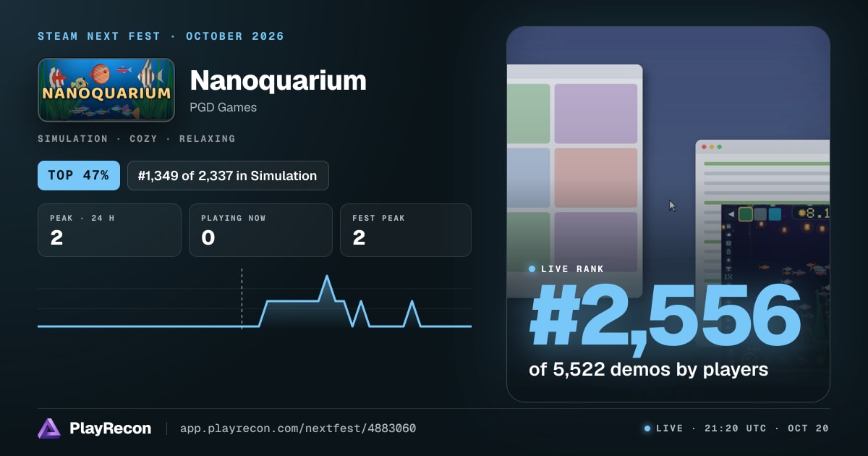
Task: Select the Fest Peak stat card
Action: (x=405, y=230)
